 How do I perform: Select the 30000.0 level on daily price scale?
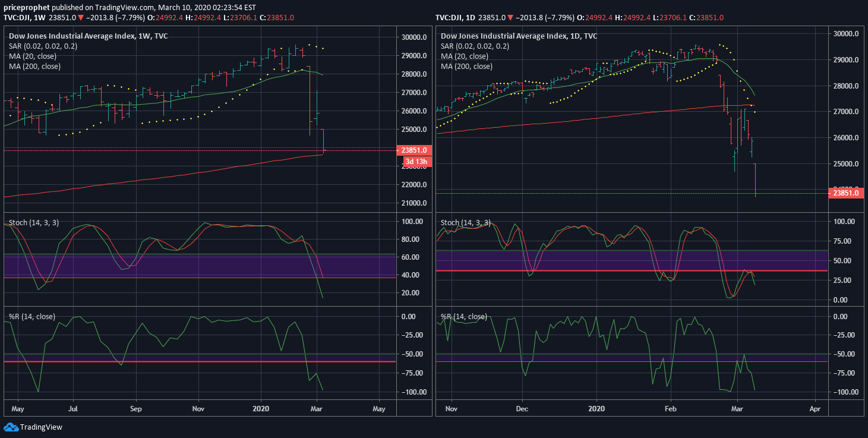click(x=846, y=33)
